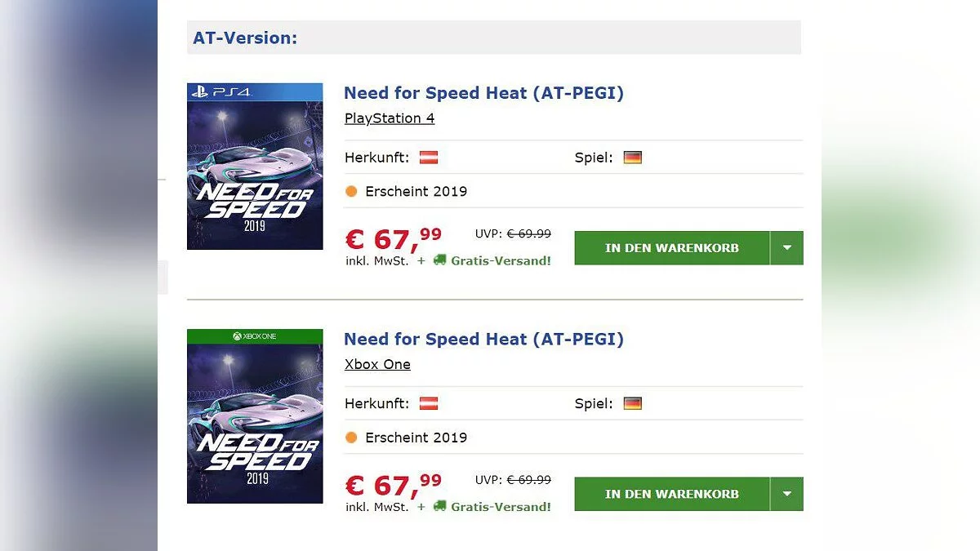This screenshot has width=980, height=551.
Task: Click Austrian flag icon in PlayStation 4 listing
Action: click(x=429, y=158)
